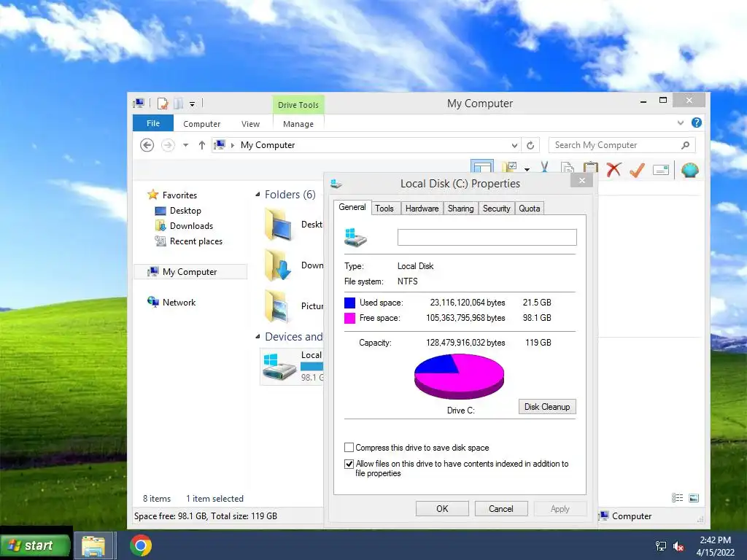Click OK in Properties dialog
This screenshot has width=747, height=560.
[442, 508]
